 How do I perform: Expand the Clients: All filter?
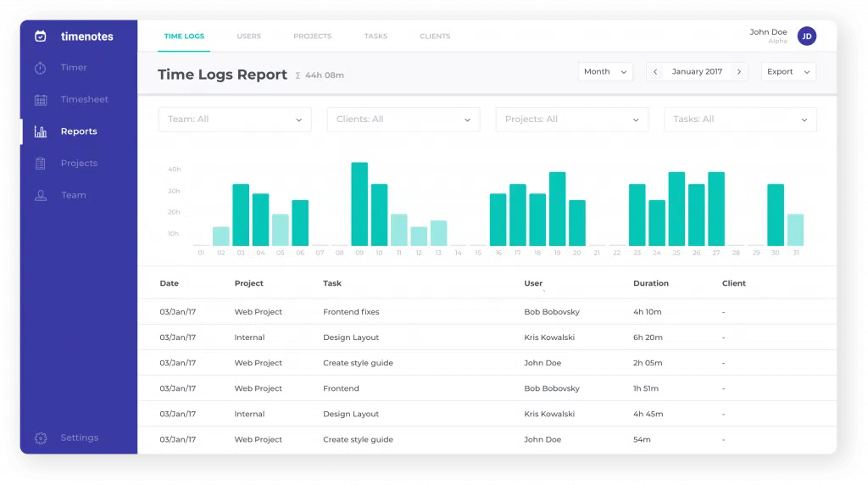[403, 120]
